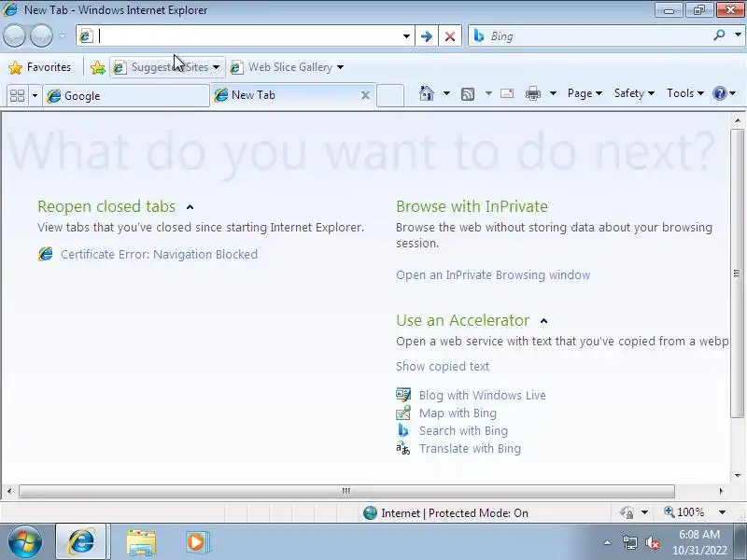This screenshot has width=747, height=560.
Task: Click the muted volume tray icon
Action: [x=652, y=542]
